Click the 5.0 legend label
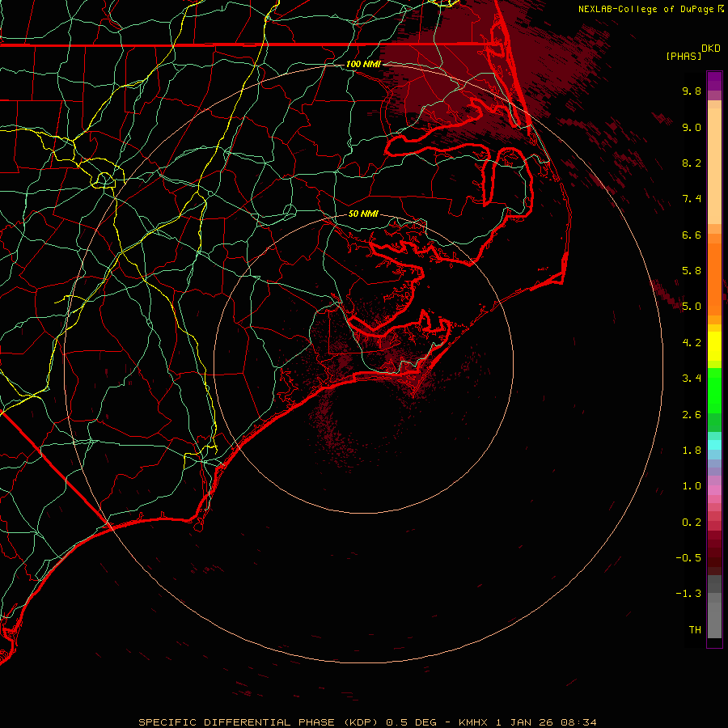 (692, 307)
